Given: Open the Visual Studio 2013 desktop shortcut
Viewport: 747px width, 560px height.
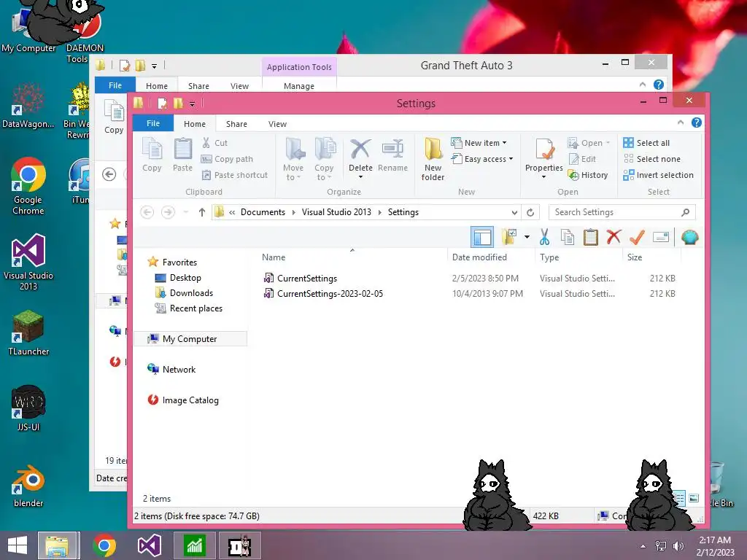Looking at the screenshot, I should click(28, 262).
